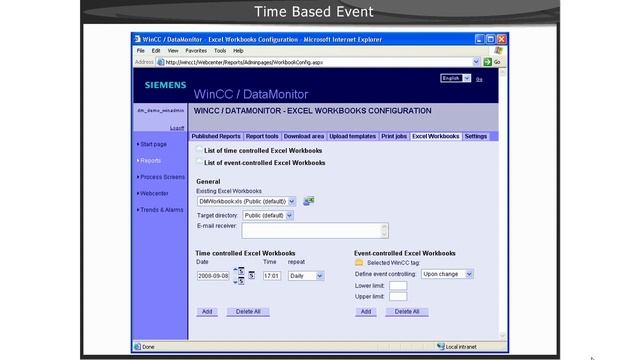The image size is (640, 360).
Task: Click Add under Time controlled Excel Workbooks
Action: click(207, 312)
